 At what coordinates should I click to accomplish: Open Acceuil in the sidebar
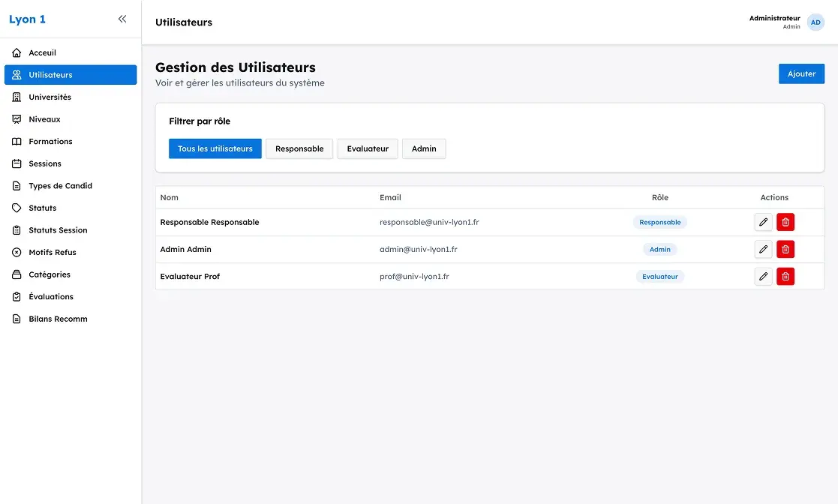click(71, 52)
